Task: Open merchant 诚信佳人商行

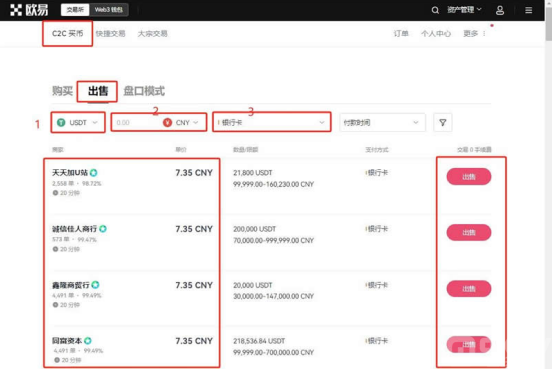Action: [74, 229]
